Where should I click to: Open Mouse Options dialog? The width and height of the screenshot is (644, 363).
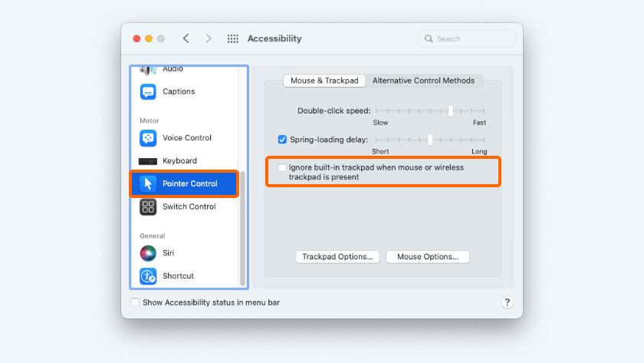pos(428,257)
